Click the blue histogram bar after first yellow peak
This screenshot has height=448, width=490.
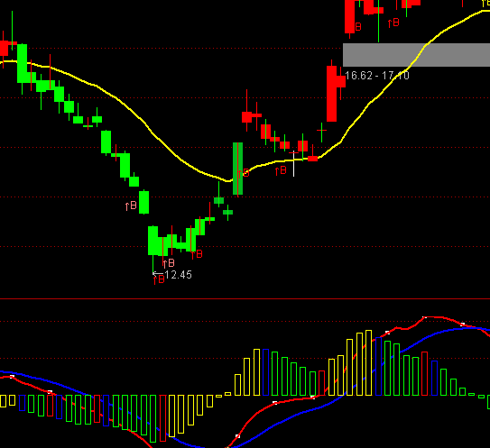click(x=266, y=372)
